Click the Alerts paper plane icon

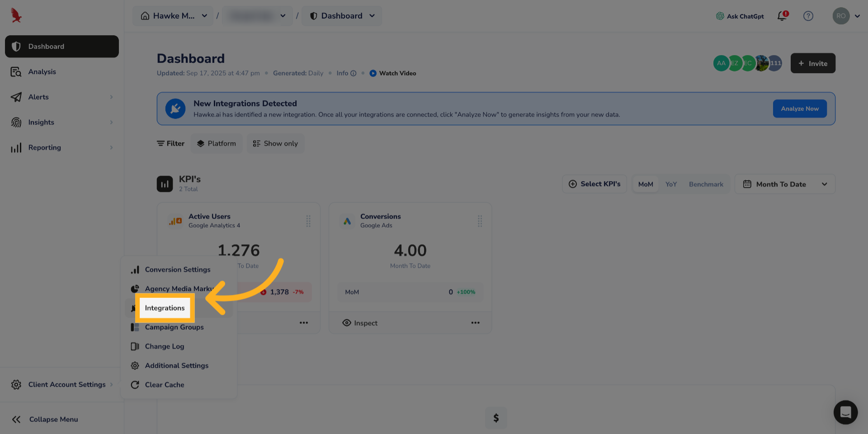16,97
